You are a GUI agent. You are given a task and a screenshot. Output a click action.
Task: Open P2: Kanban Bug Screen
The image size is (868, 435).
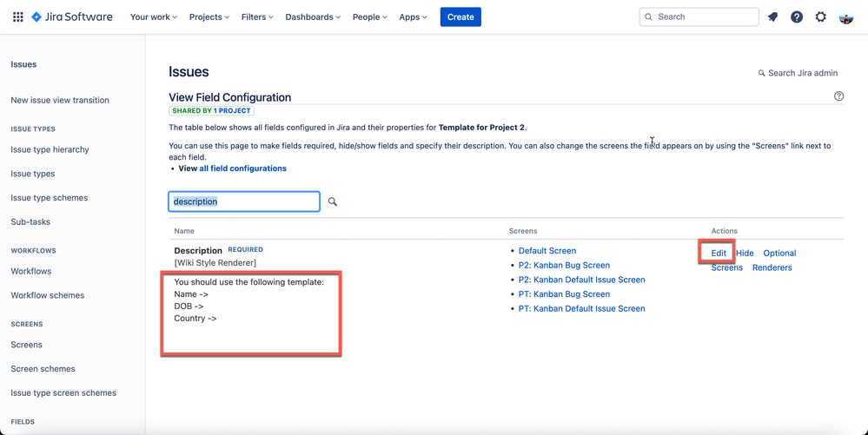(564, 265)
